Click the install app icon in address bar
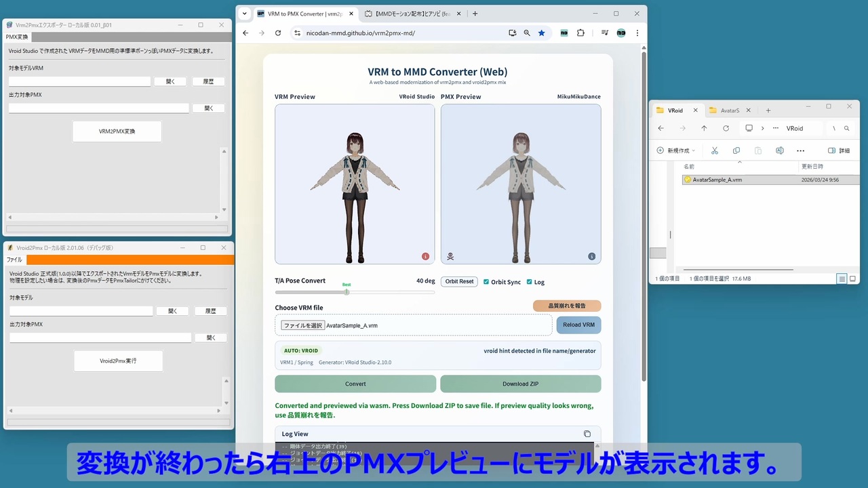The image size is (868, 488). point(513,33)
